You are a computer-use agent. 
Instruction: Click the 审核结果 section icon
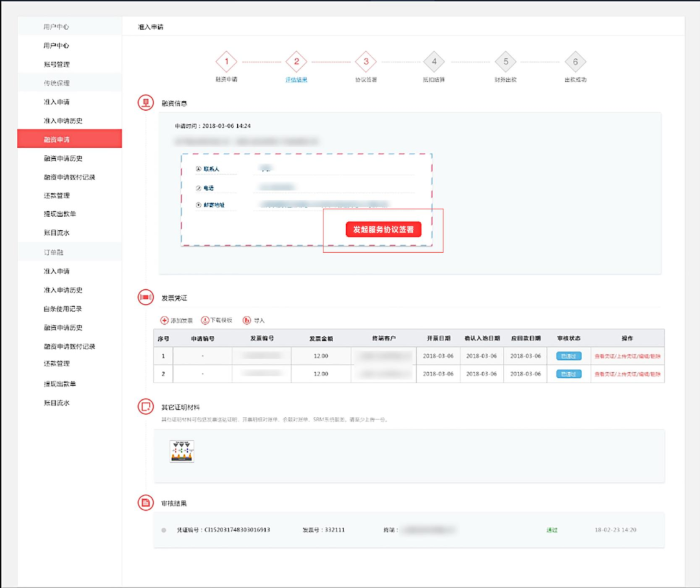click(146, 502)
